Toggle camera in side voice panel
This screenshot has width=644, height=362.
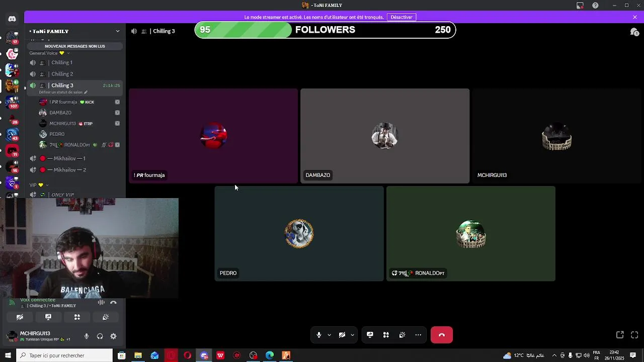(20, 317)
